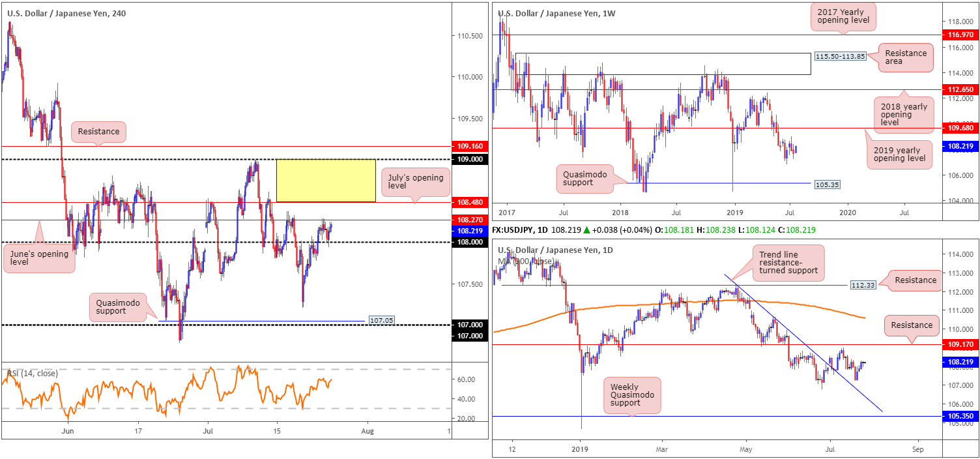
Task: Select the 'Weekly Quasimodo support' callout
Action: 632,395
